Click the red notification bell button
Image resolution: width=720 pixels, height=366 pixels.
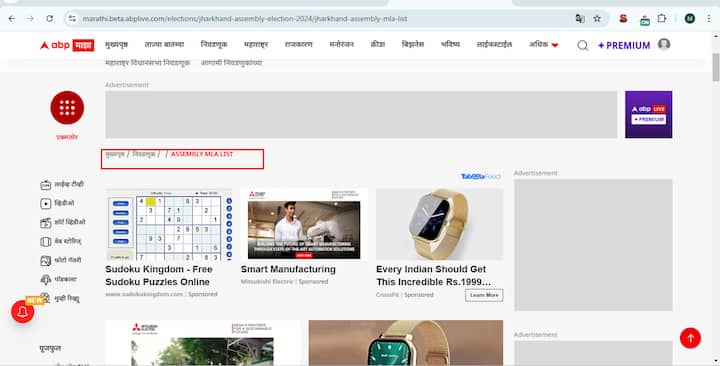coord(22,312)
